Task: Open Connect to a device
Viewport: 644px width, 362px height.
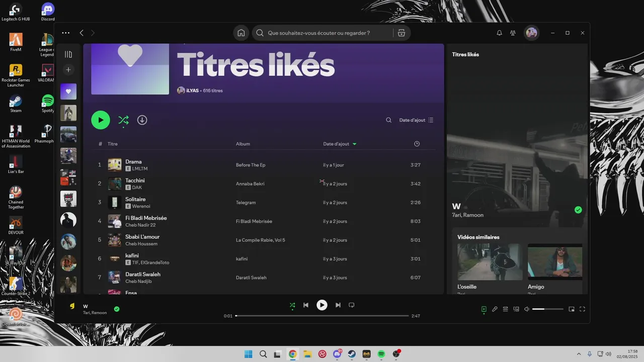Action: click(x=516, y=309)
